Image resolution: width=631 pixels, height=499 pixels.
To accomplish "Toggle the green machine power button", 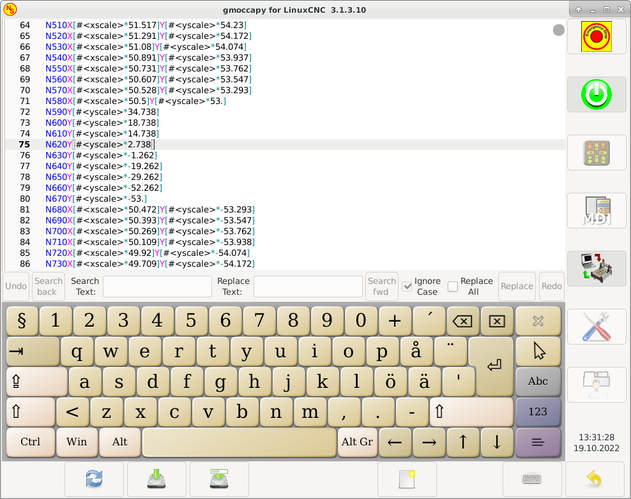I will pyautogui.click(x=596, y=94).
